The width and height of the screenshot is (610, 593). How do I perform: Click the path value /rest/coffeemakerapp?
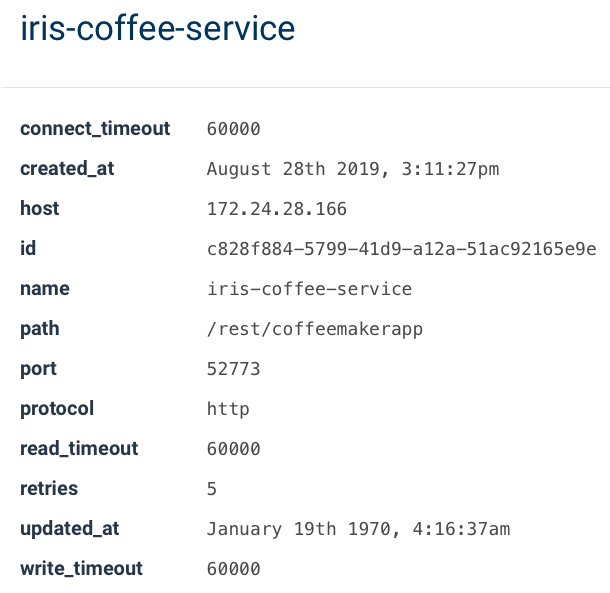[314, 329]
